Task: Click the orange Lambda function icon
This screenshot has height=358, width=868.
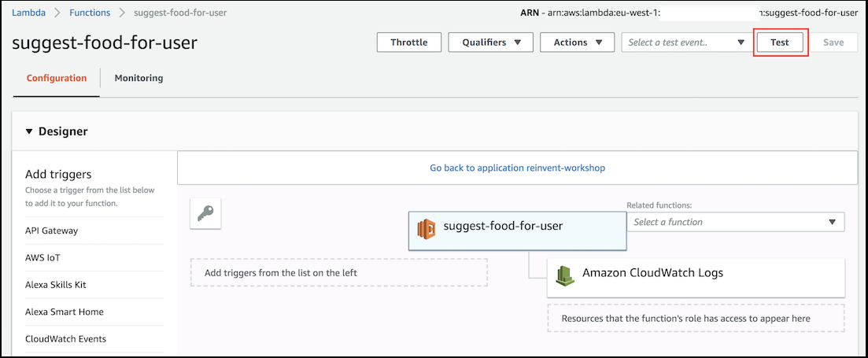Action: click(427, 227)
